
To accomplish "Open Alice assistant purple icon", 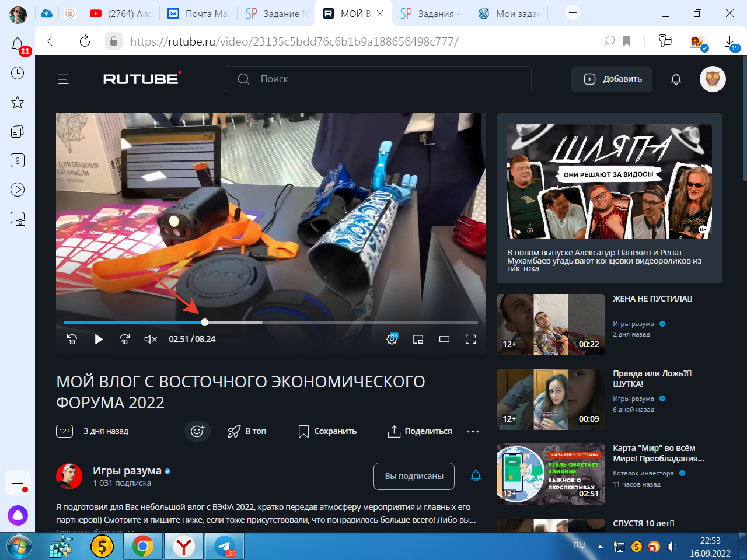I will pyautogui.click(x=18, y=515).
